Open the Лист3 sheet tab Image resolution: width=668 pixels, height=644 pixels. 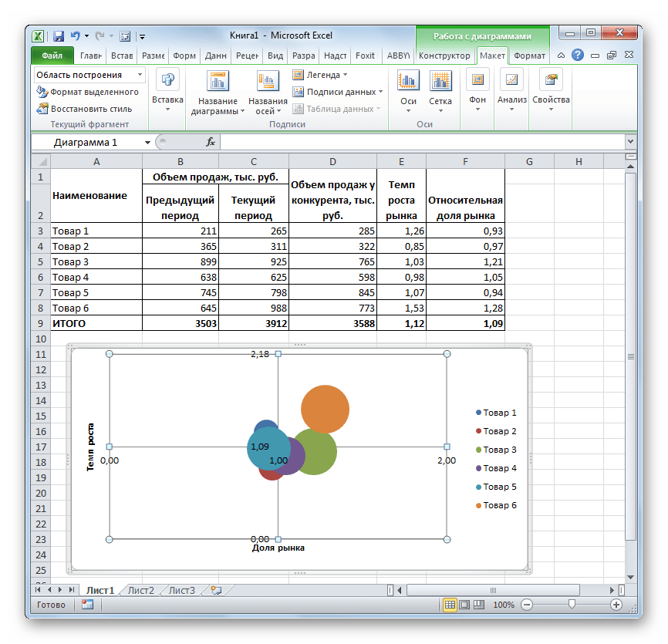[x=181, y=590]
